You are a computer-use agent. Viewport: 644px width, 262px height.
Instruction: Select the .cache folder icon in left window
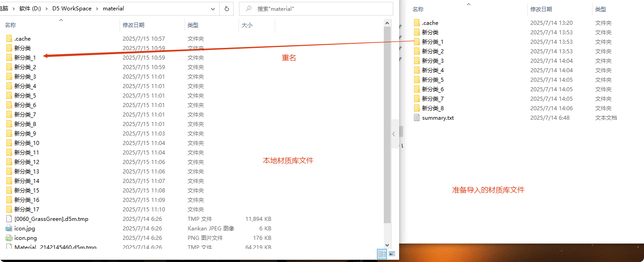point(9,39)
